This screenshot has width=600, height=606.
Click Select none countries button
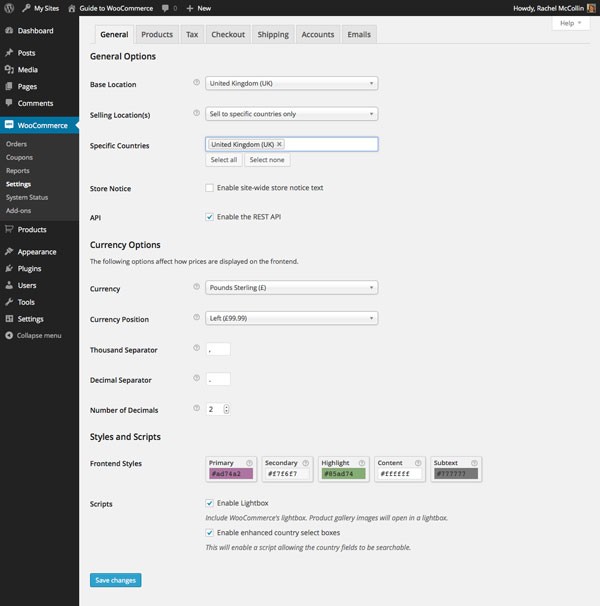pos(267,160)
